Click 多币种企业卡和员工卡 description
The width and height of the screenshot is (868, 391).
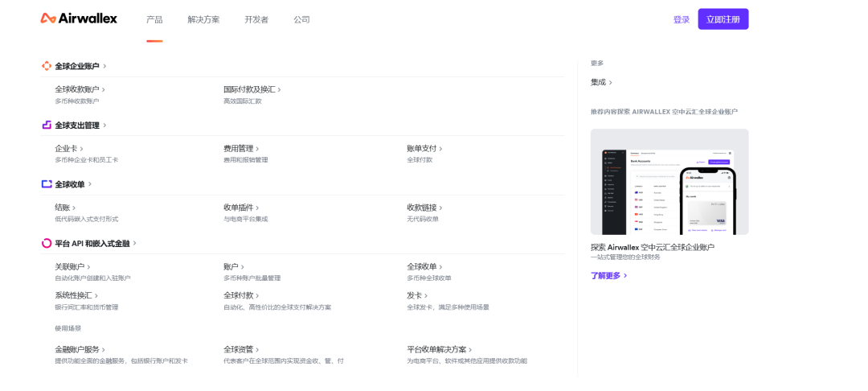[x=86, y=160]
